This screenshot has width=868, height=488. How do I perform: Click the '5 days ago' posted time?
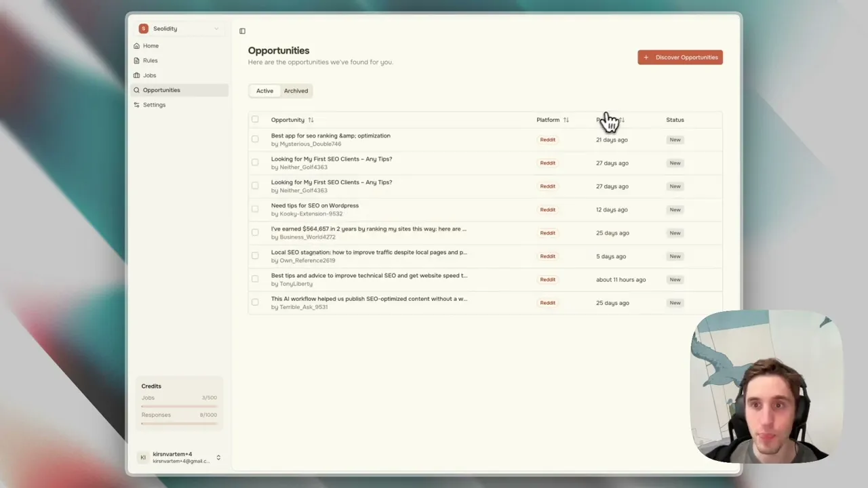pos(611,256)
